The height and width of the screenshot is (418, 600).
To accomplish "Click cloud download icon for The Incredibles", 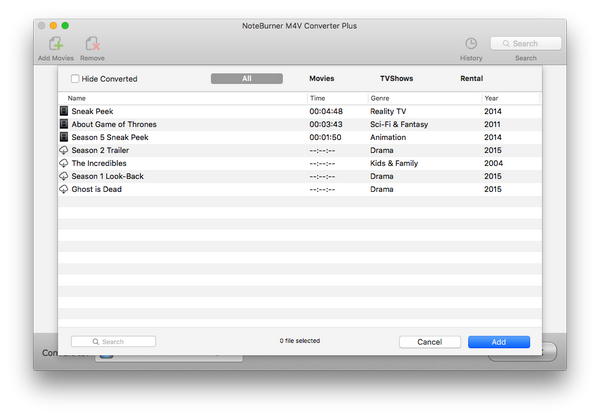I will pos(64,163).
